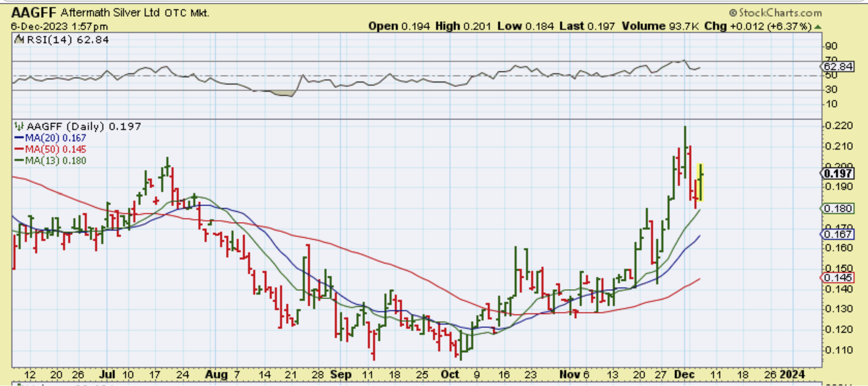Click the 0.130 price axis label
The image size is (868, 386).
point(839,309)
